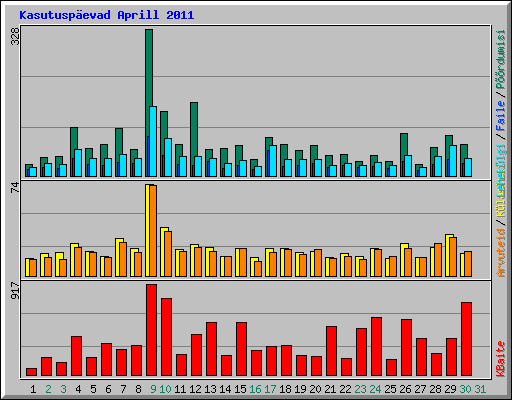Click day label '7' on the x-axis
The image size is (512, 400).
(123, 389)
